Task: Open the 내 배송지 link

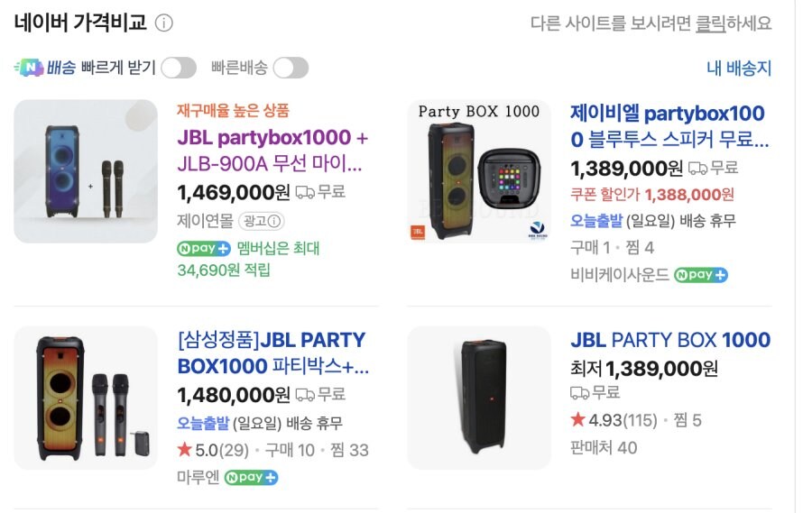Action: point(738,69)
